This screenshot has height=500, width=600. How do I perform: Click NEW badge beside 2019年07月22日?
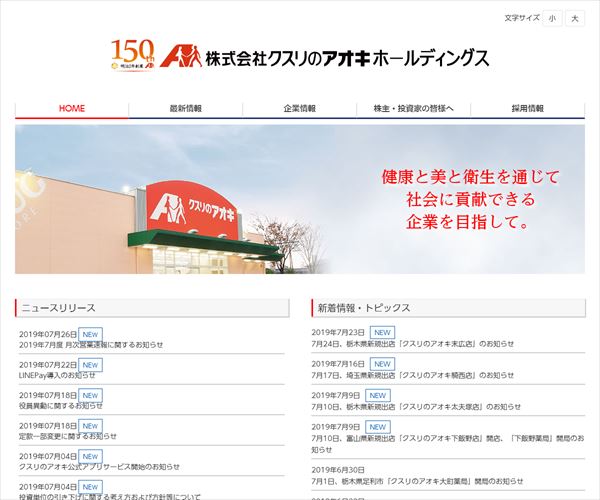coord(90,365)
